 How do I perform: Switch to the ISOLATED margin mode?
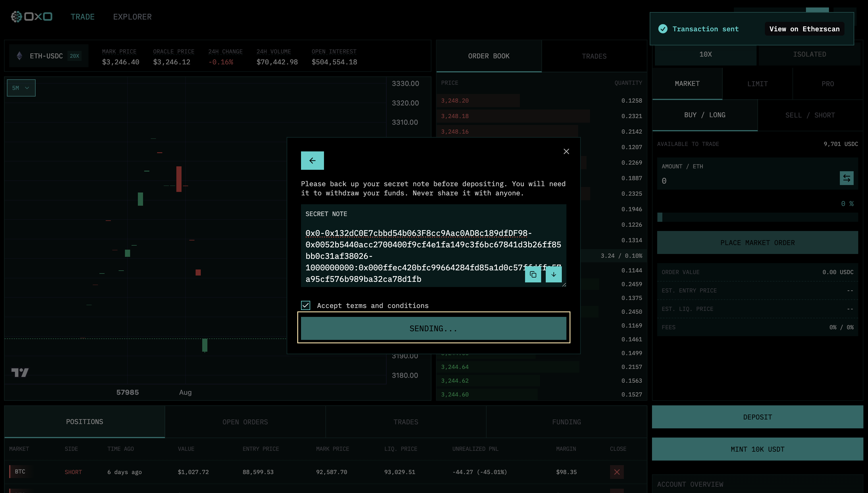(x=809, y=55)
